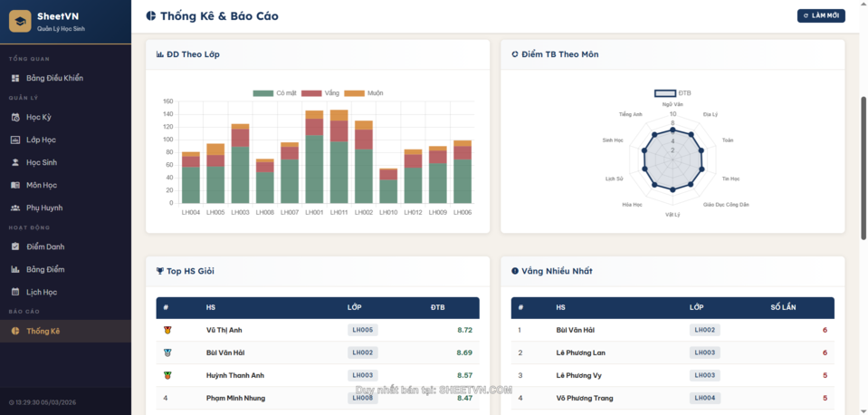
Task: Click the LH005 class badge for Vũ Thị Anh
Action: pos(362,330)
